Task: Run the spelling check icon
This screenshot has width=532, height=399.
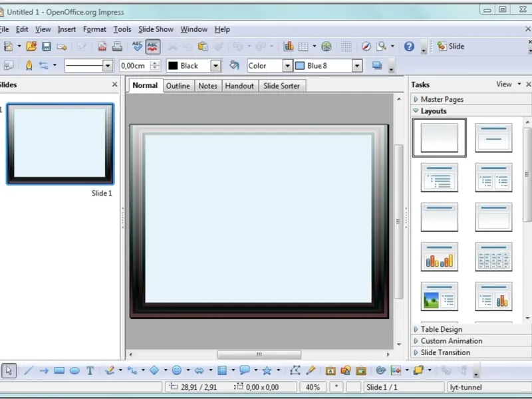Action: click(138, 46)
